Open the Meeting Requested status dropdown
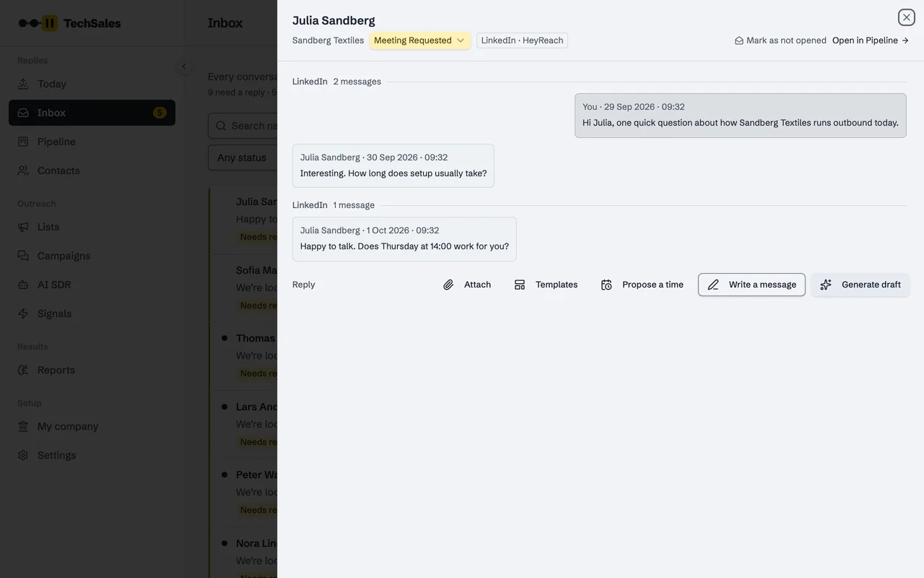Viewport: 924px width, 578px height. (420, 40)
